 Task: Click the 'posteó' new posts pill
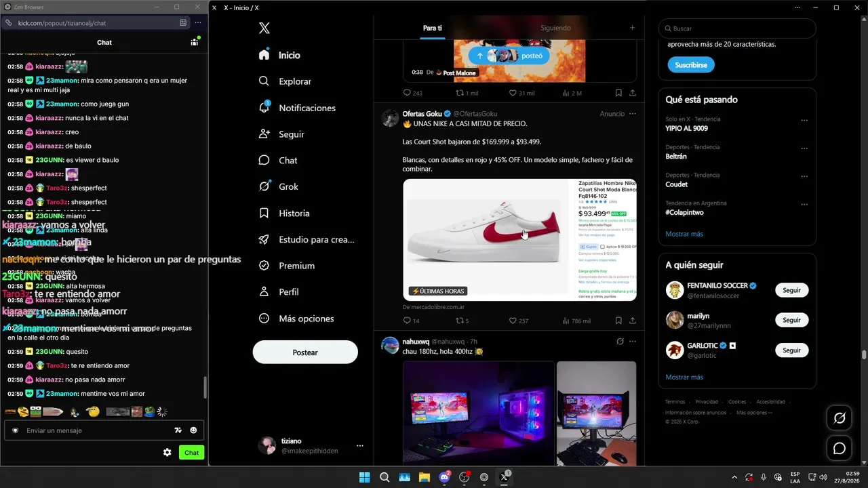[x=509, y=56]
